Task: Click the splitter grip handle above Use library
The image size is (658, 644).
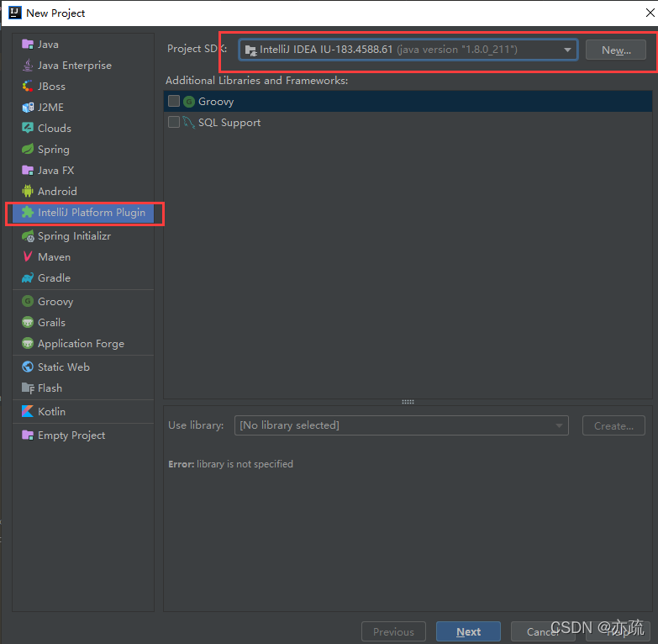Action: pos(408,402)
